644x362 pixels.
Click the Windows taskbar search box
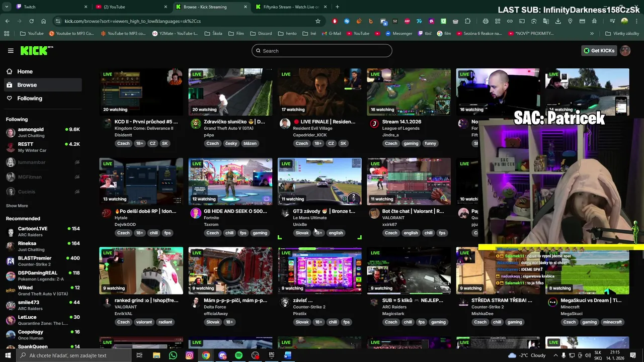coord(74,355)
